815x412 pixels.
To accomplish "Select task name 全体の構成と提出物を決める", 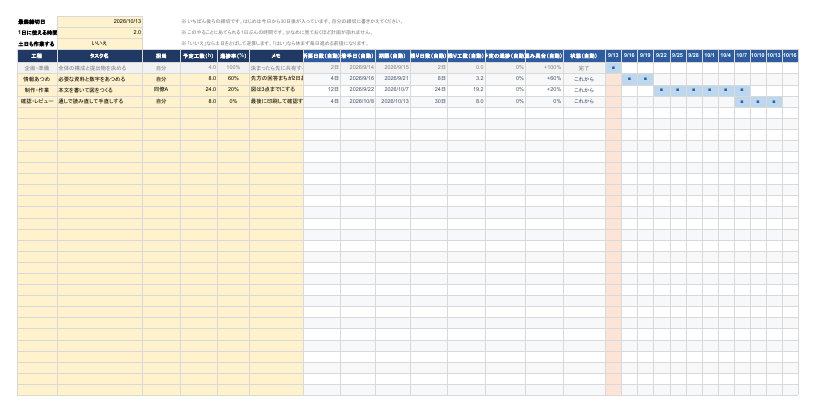I will coord(100,68).
